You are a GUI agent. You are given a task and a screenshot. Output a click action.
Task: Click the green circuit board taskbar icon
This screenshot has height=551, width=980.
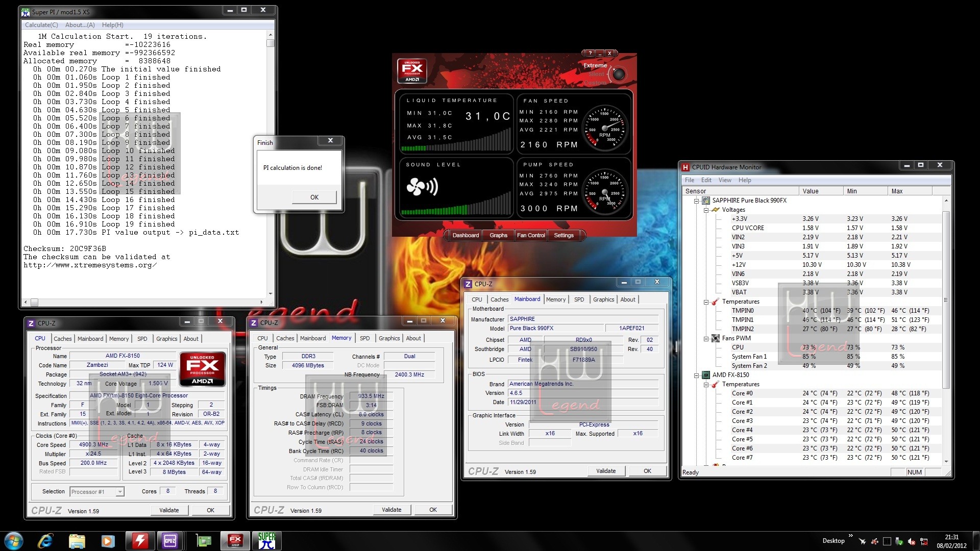204,541
